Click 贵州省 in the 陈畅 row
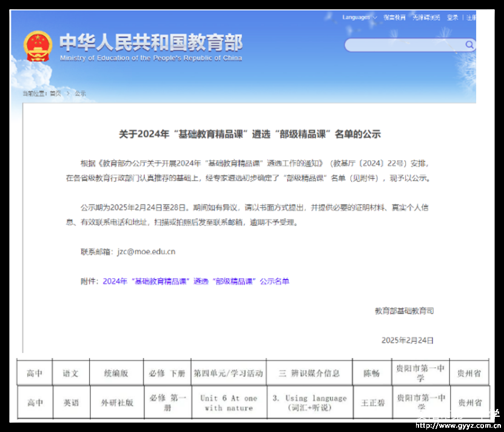 coord(469,373)
